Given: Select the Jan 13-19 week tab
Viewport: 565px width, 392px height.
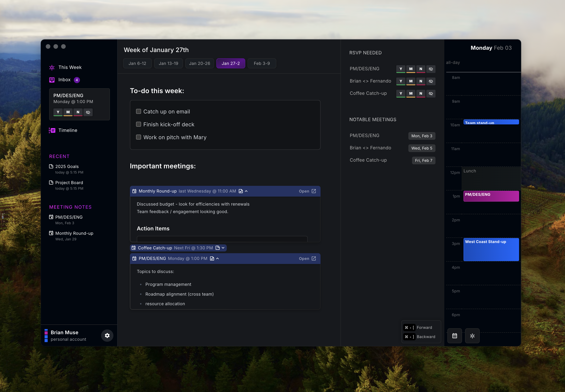Looking at the screenshot, I should tap(168, 63).
